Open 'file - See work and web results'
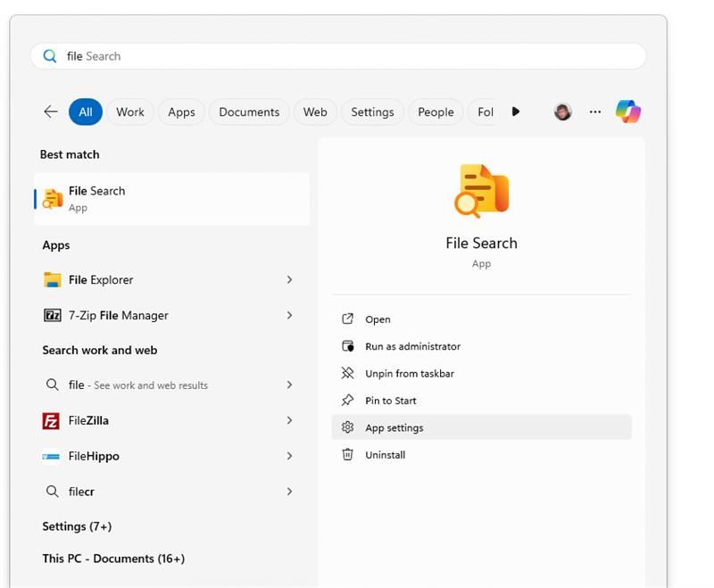This screenshot has width=714, height=588. [171, 385]
